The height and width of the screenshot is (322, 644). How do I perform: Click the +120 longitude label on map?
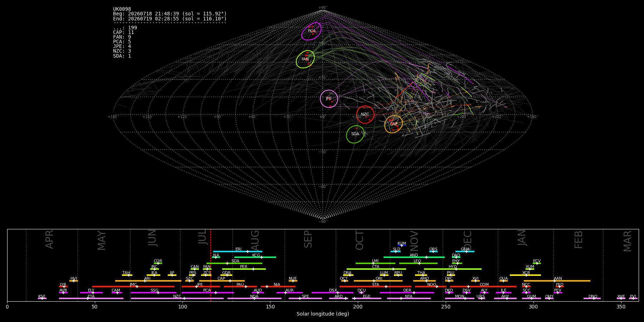(182, 117)
